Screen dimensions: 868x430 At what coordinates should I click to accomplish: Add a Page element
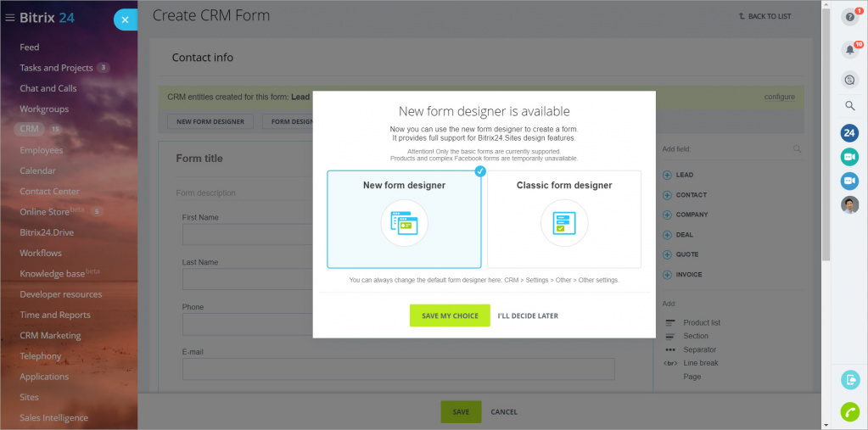coord(692,377)
